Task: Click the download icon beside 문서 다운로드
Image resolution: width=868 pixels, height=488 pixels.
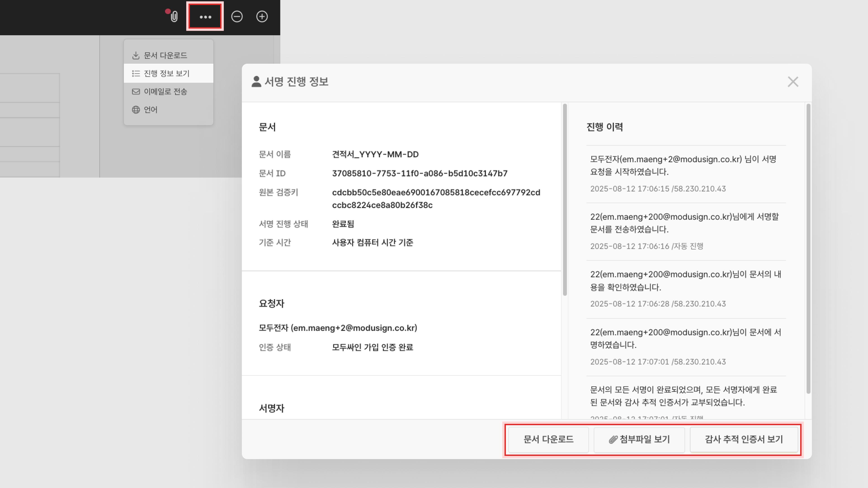Action: coord(136,56)
